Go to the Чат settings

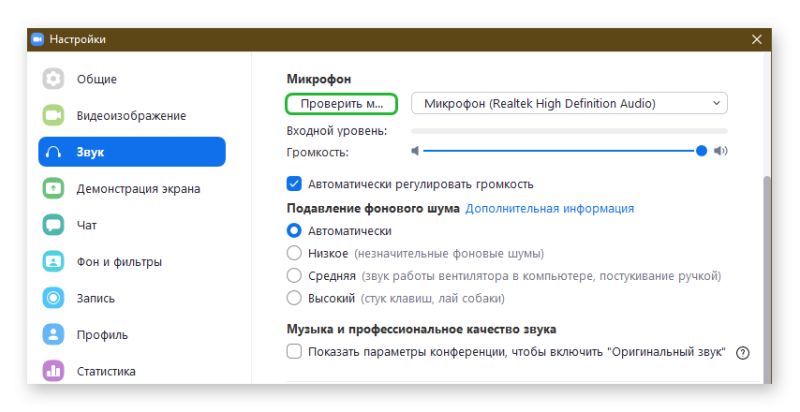pos(132,225)
